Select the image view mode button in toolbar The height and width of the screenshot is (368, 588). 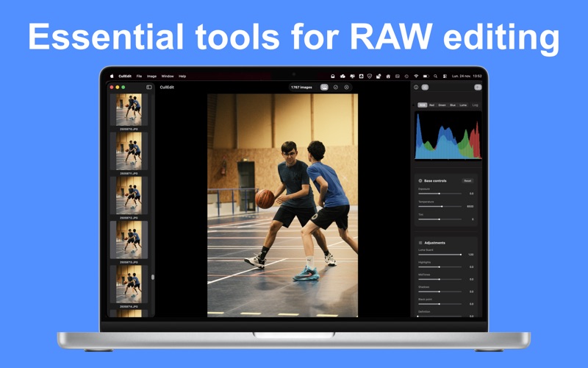click(x=324, y=87)
